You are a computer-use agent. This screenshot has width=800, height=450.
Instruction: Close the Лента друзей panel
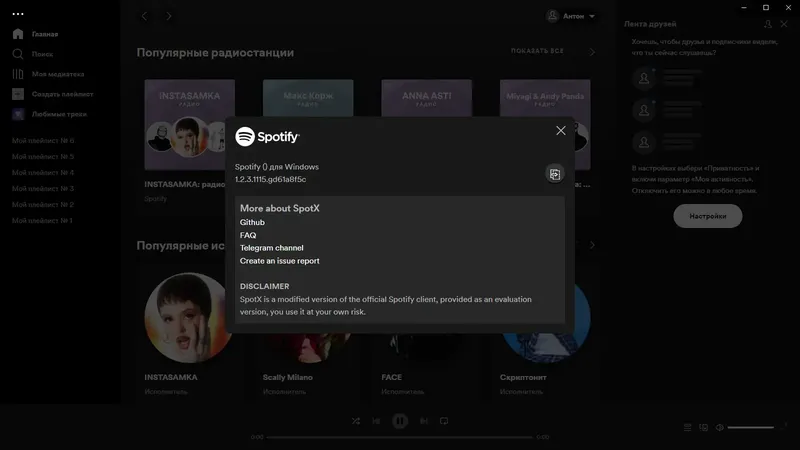[x=784, y=24]
